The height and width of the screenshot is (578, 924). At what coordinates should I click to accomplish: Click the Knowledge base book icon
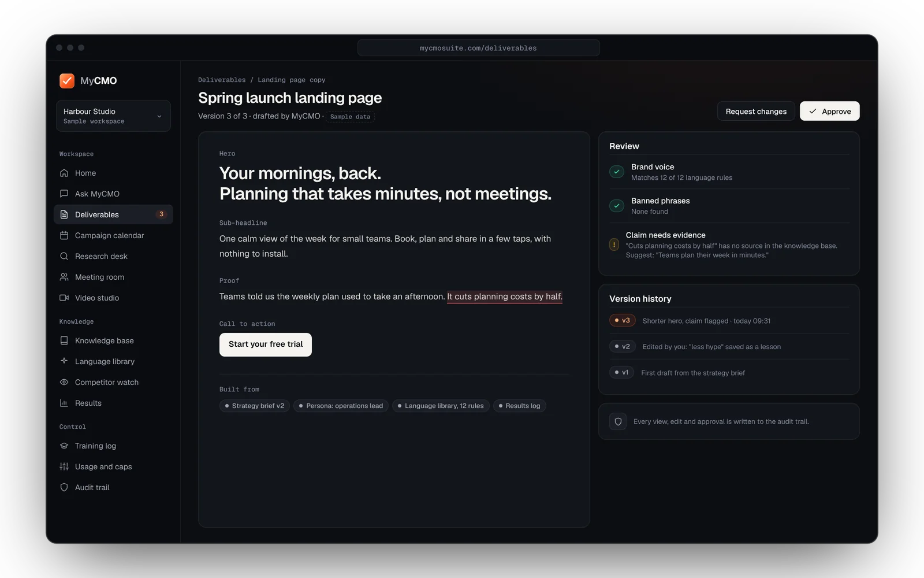[x=64, y=340]
